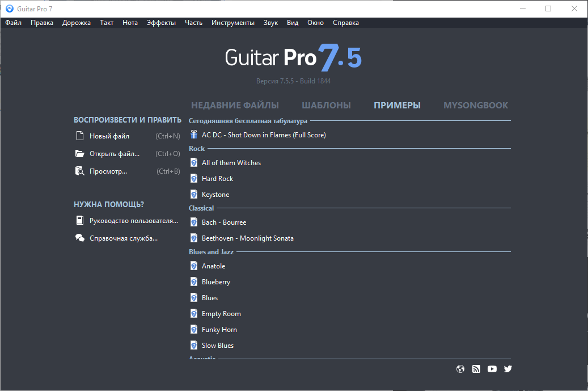Open the RSS feed icon

coord(476,369)
